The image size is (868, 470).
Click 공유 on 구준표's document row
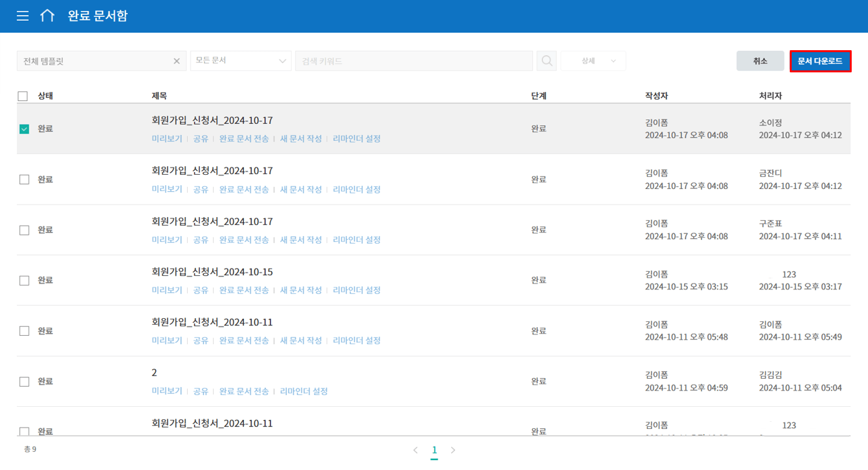(x=201, y=240)
